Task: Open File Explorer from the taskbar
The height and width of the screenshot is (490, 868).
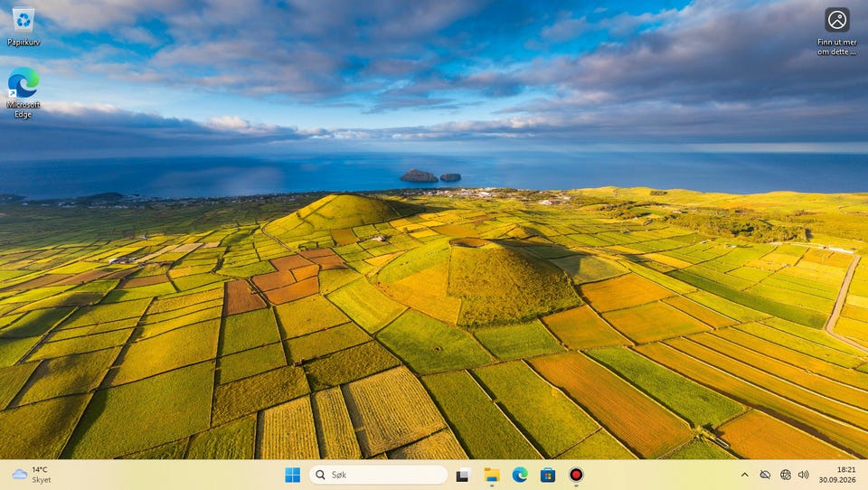Action: tap(492, 475)
